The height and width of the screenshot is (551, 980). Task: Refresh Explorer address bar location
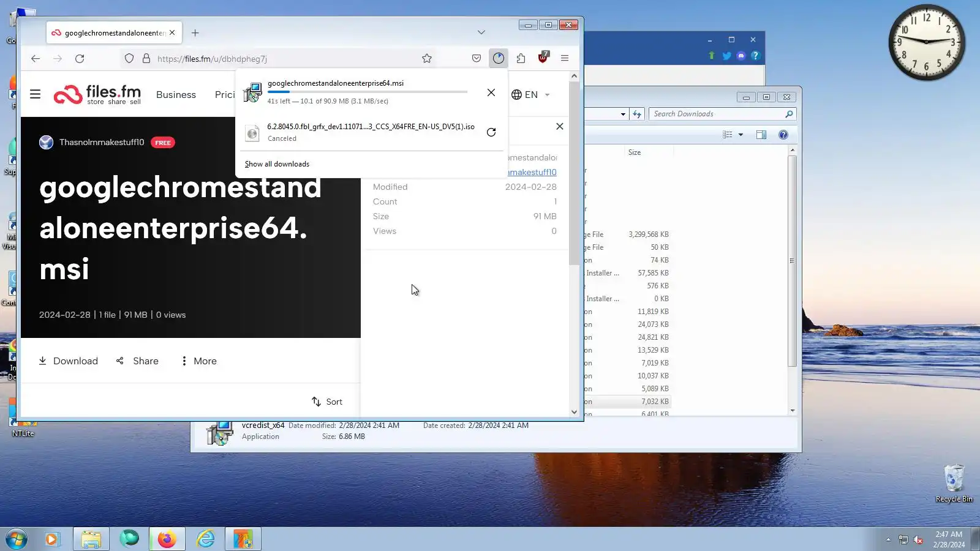click(x=637, y=114)
